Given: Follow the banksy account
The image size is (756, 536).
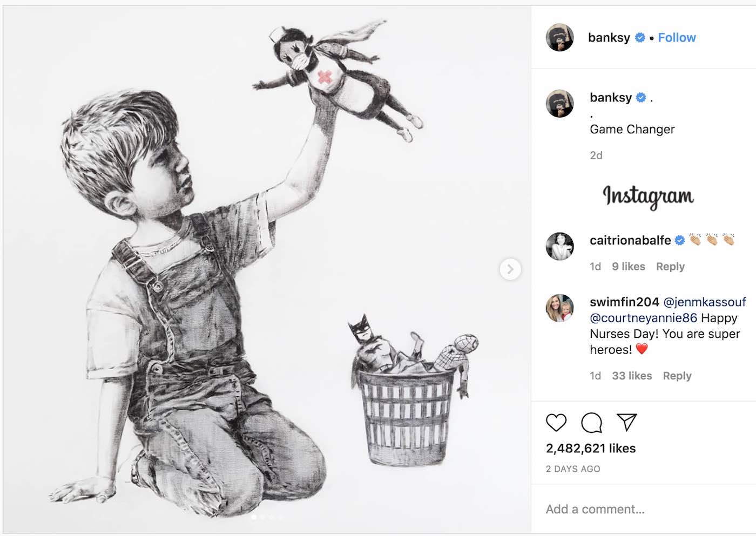Looking at the screenshot, I should (677, 38).
